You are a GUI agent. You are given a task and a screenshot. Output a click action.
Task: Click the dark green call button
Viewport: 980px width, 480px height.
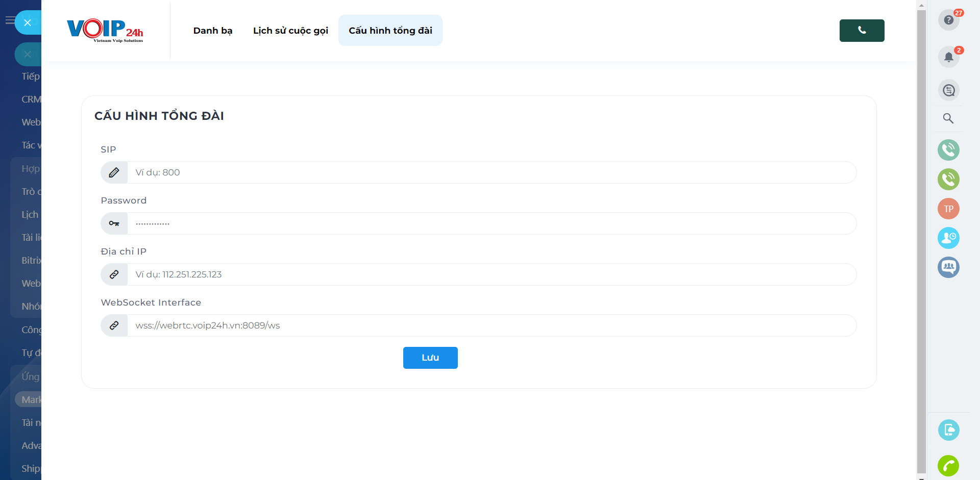[862, 31]
